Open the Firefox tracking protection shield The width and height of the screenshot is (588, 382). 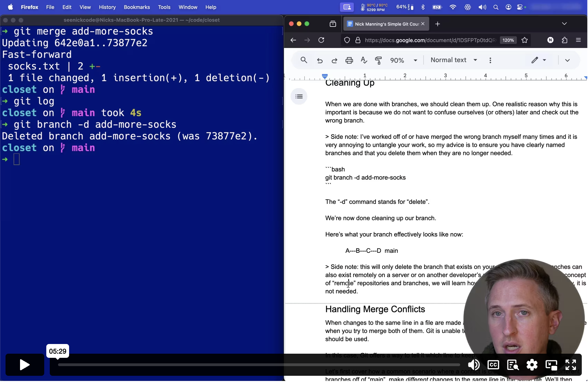tap(347, 40)
